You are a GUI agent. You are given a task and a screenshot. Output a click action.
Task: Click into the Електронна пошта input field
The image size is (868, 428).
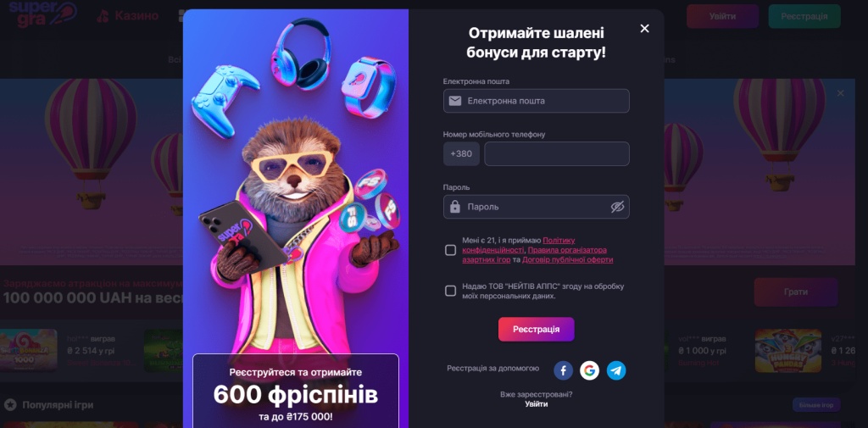[537, 101]
